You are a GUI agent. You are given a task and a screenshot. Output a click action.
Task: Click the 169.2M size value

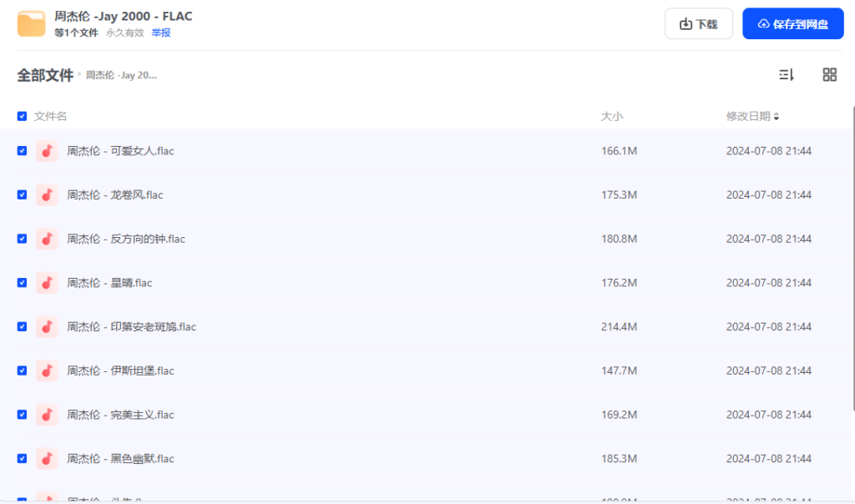(x=619, y=415)
